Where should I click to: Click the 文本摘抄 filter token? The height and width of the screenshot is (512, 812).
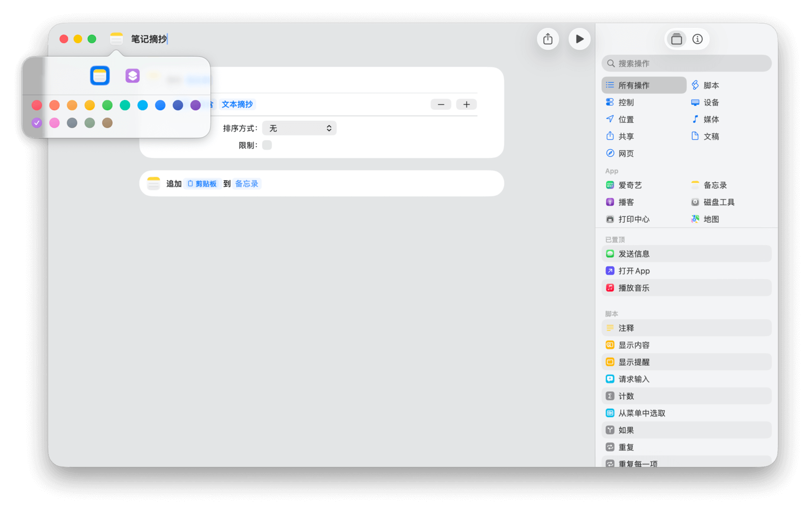coord(237,105)
